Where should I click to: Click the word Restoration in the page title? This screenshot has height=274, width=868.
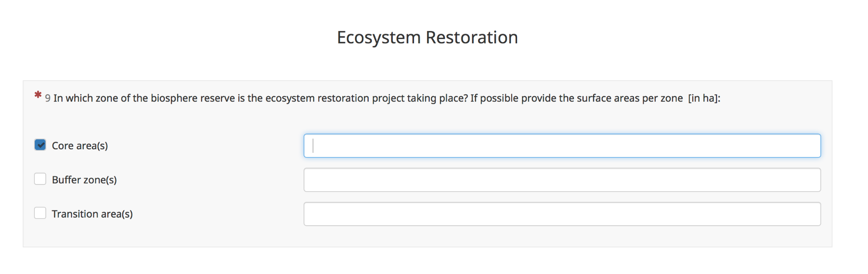[x=472, y=37]
